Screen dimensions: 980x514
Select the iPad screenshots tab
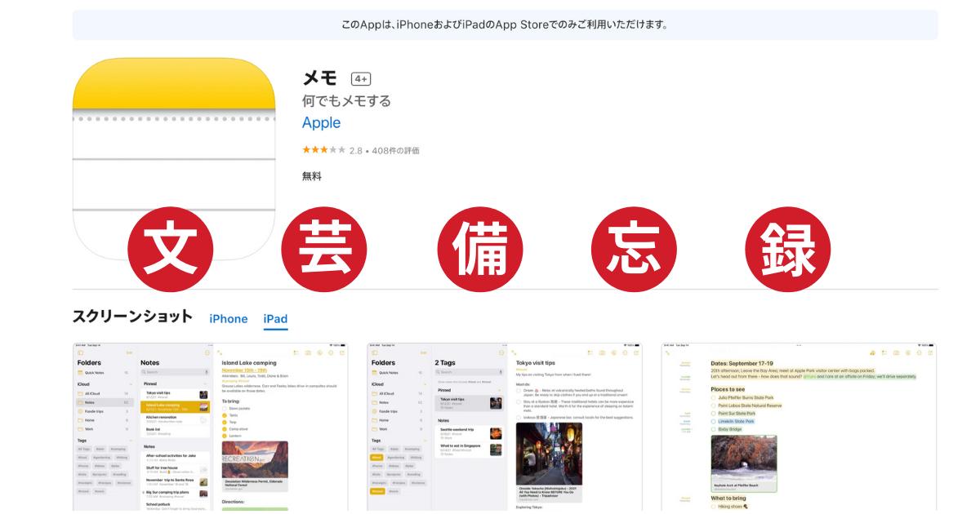coord(275,319)
